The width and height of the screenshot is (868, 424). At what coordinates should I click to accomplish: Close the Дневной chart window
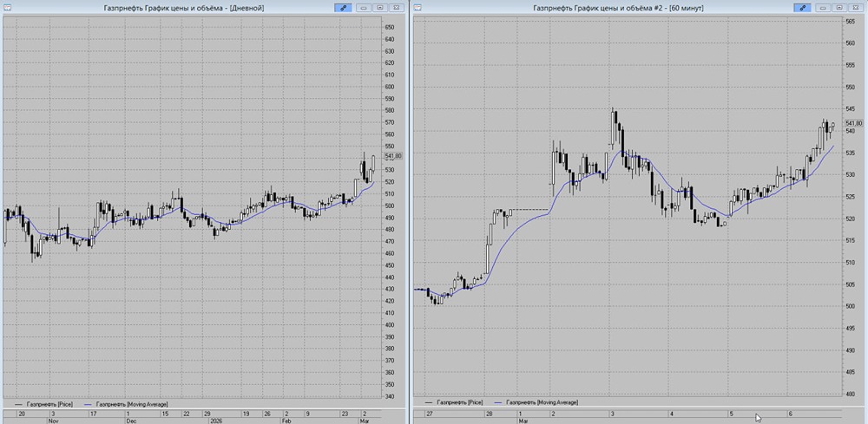tap(396, 8)
